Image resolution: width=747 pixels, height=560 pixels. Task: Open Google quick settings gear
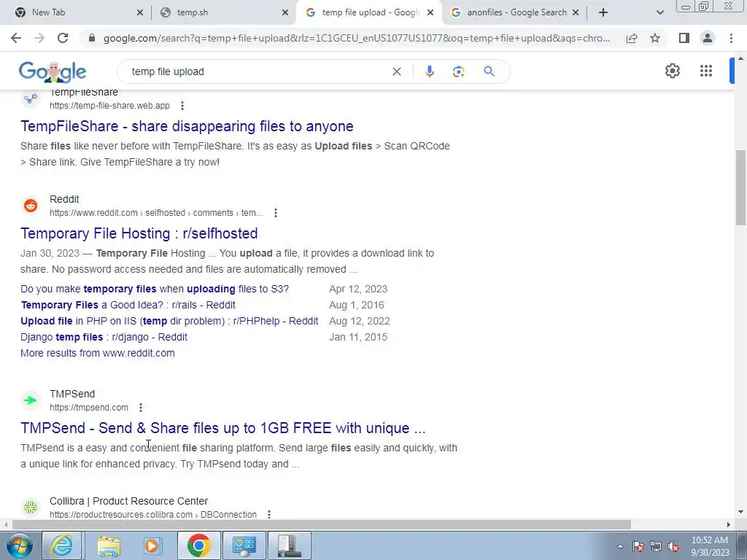672,71
